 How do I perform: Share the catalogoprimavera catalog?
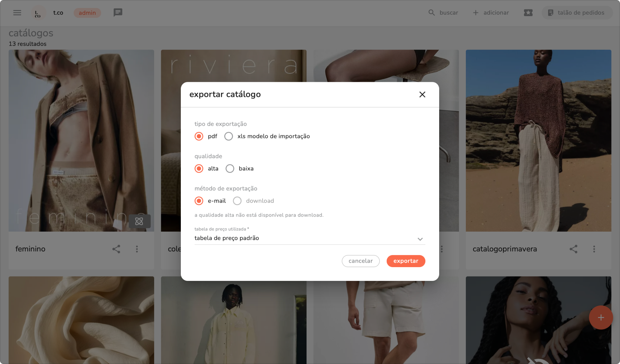coord(573,249)
